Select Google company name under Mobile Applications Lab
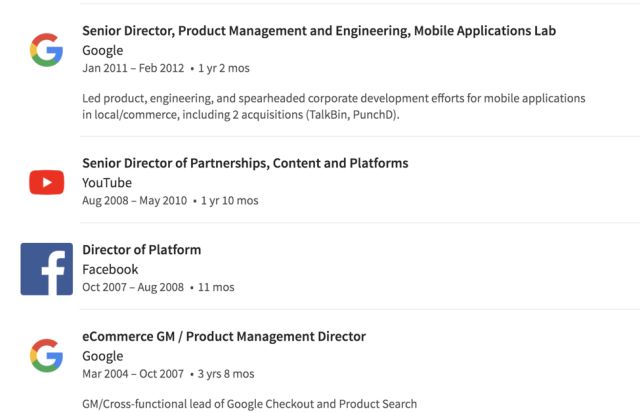This screenshot has width=640, height=413. coord(103,50)
